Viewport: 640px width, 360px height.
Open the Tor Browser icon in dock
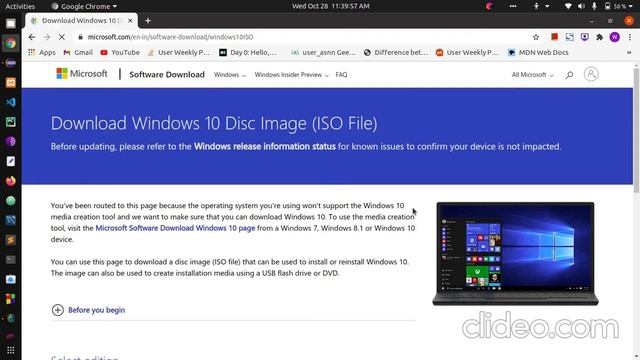[11, 142]
